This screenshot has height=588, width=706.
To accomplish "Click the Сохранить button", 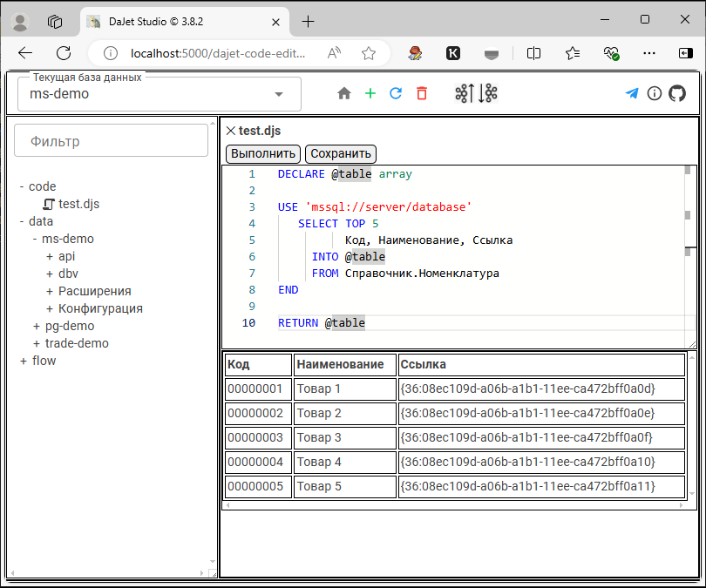I will [x=341, y=153].
